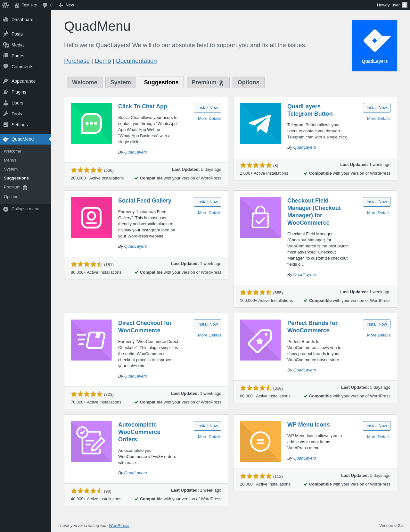The width and height of the screenshot is (410, 532).
Task: Click the QuadLayers blue logo
Action: click(375, 46)
